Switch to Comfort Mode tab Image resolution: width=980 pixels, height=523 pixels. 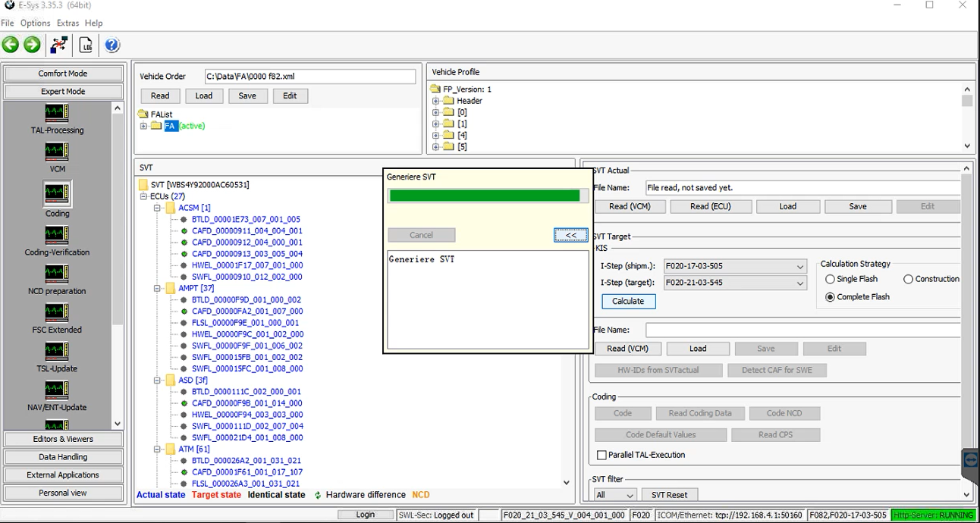coord(63,74)
